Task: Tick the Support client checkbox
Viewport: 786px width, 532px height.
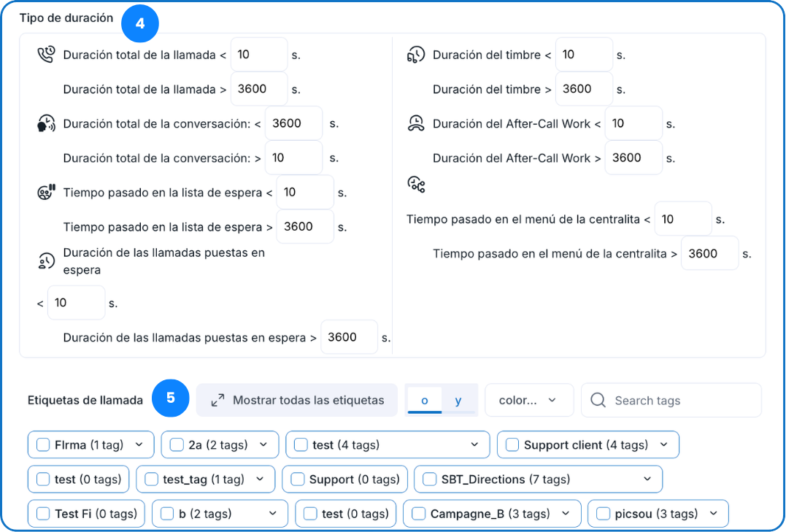Action: tap(512, 444)
